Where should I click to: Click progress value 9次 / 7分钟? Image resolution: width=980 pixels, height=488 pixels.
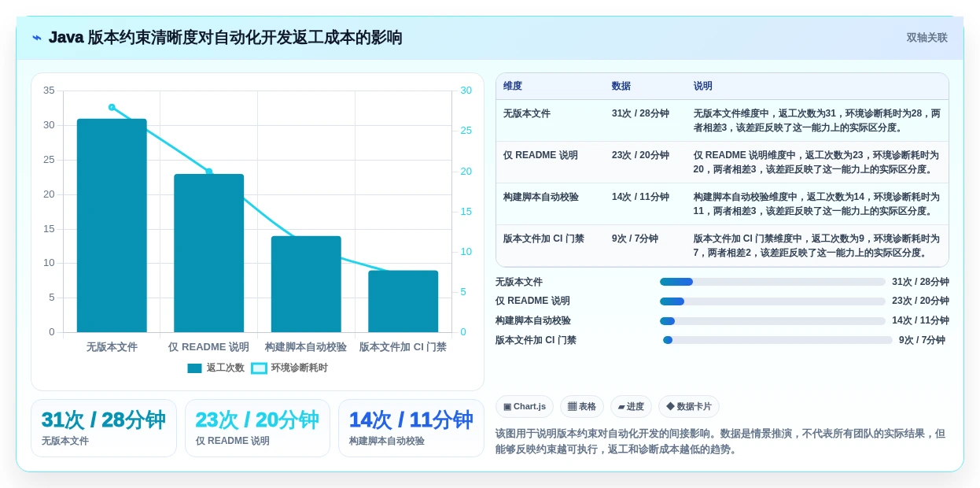coord(922,340)
